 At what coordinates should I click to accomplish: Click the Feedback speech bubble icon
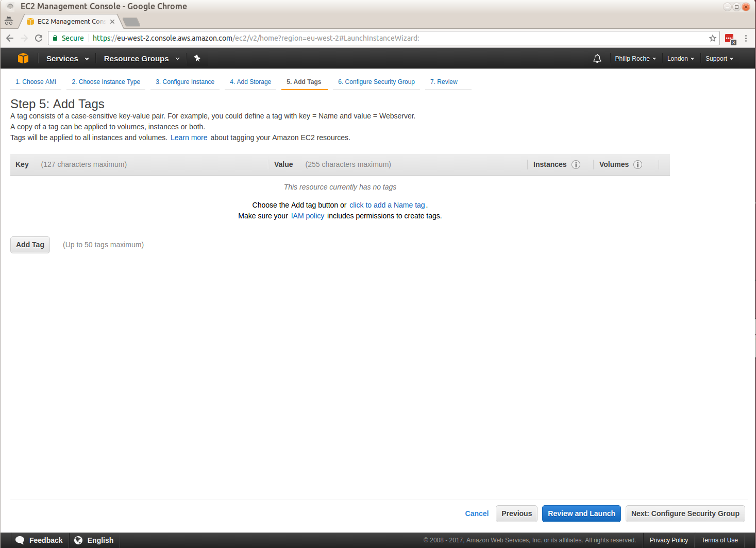point(20,540)
